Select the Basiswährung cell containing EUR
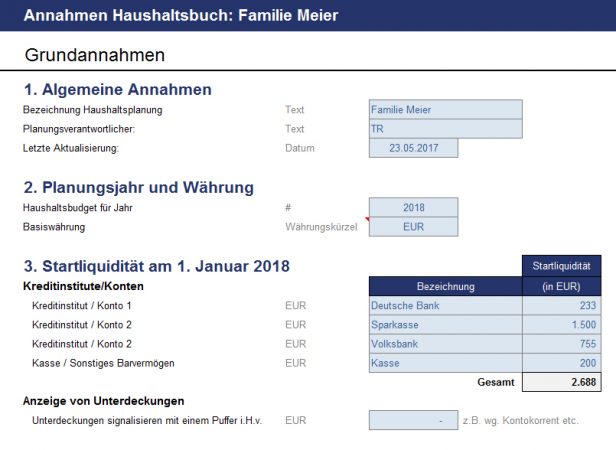This screenshot has width=616, height=450. coord(413,227)
